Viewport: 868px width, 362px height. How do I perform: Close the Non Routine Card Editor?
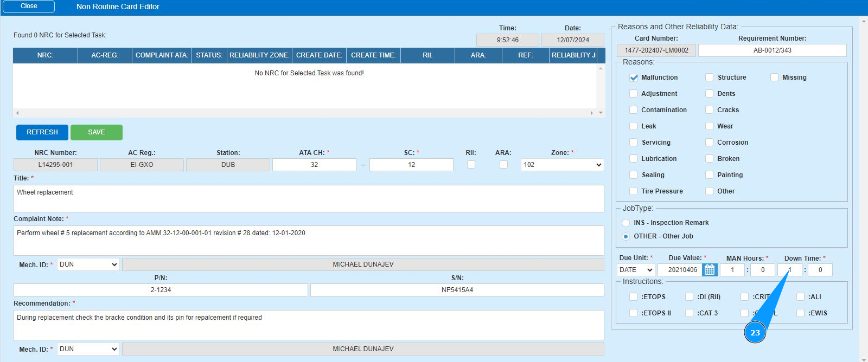(x=29, y=7)
